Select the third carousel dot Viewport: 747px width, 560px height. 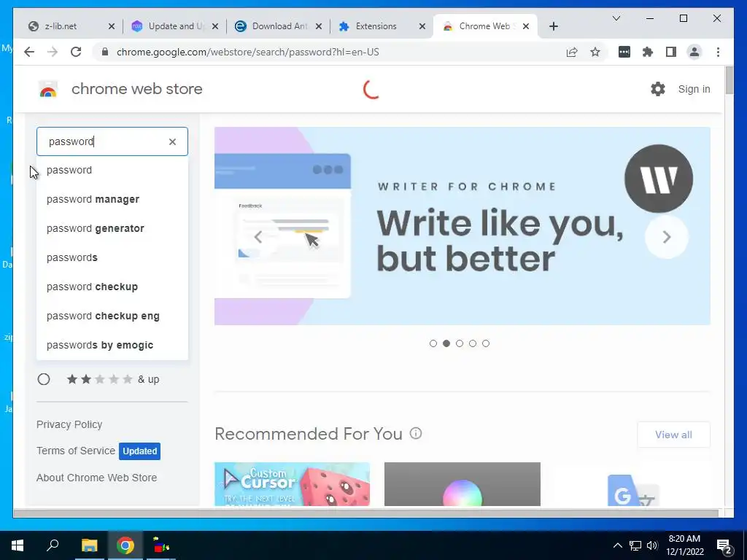(x=460, y=343)
